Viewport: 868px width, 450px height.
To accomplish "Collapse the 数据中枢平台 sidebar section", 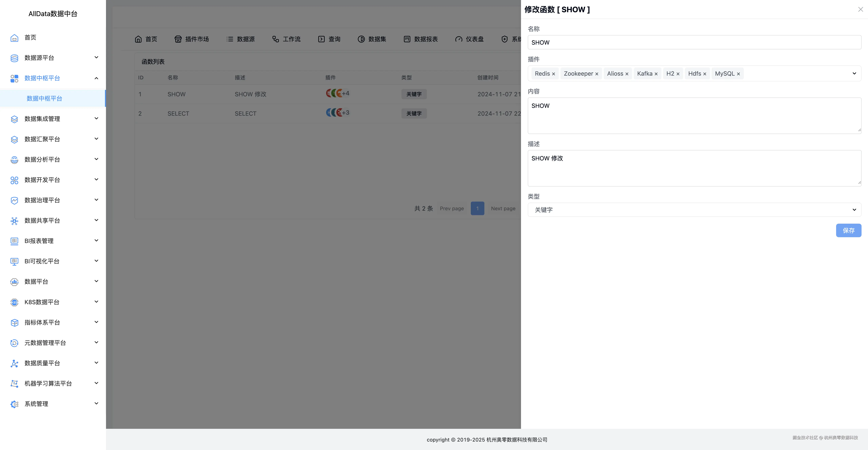I will pyautogui.click(x=96, y=78).
